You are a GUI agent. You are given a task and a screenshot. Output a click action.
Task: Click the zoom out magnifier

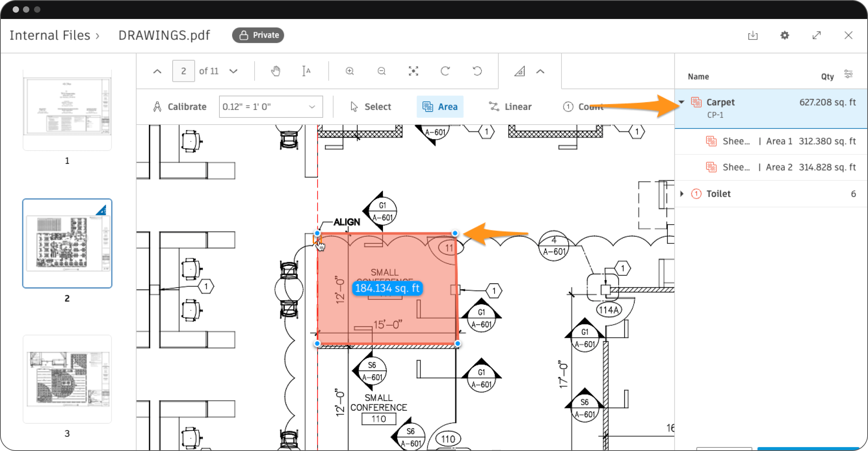tap(381, 71)
